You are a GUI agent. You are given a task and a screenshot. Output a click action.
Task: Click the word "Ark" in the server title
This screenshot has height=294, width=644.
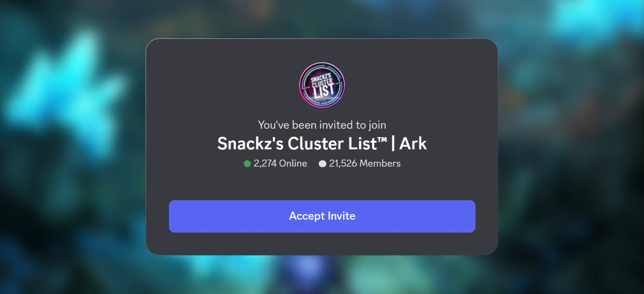(413, 143)
